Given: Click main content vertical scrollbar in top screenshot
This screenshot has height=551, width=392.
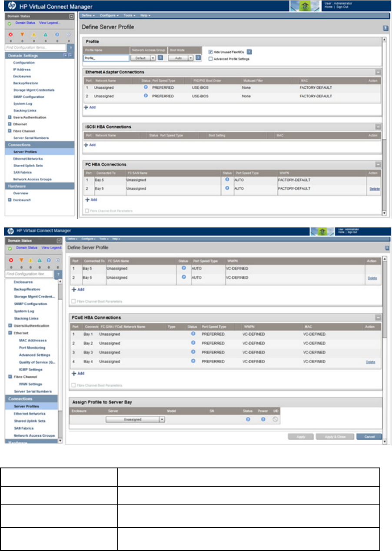Looking at the screenshot, I should coord(384,126).
